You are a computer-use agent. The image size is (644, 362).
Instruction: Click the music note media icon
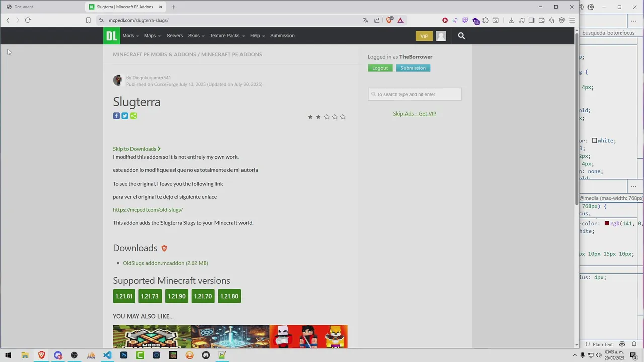click(521, 20)
